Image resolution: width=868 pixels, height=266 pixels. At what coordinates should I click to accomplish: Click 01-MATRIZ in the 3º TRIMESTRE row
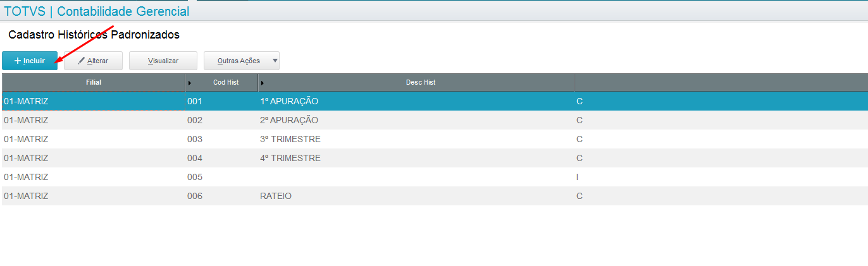coord(26,139)
